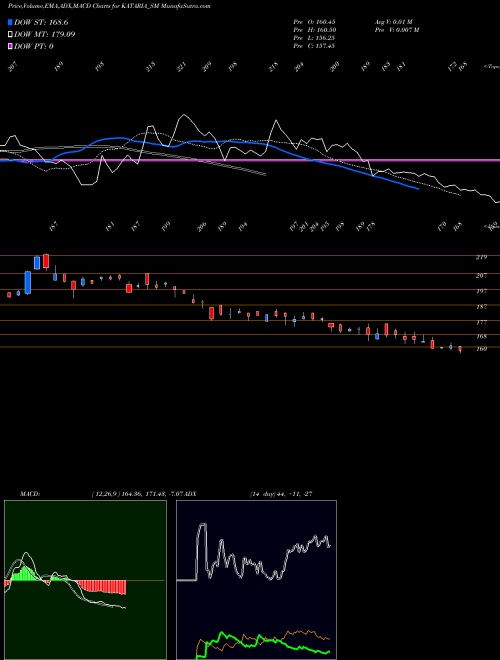Click the magenta horizontal DOW PT line
The image size is (500, 660).
[250, 160]
